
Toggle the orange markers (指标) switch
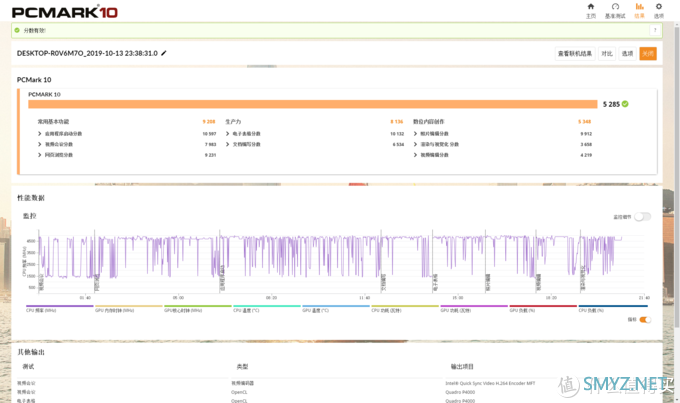click(x=645, y=320)
